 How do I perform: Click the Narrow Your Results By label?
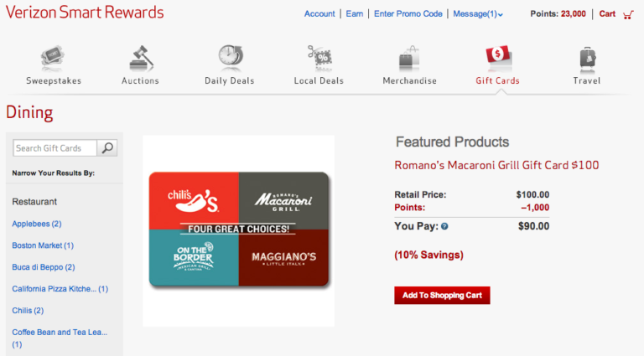click(x=54, y=173)
